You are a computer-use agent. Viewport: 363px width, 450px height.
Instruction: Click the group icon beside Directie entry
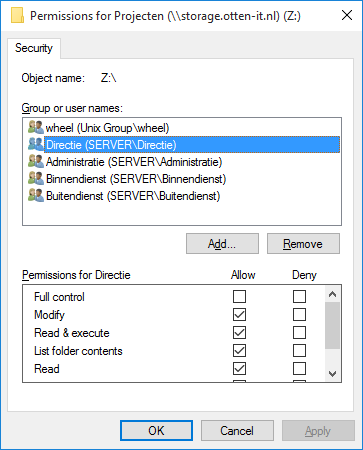(x=36, y=144)
